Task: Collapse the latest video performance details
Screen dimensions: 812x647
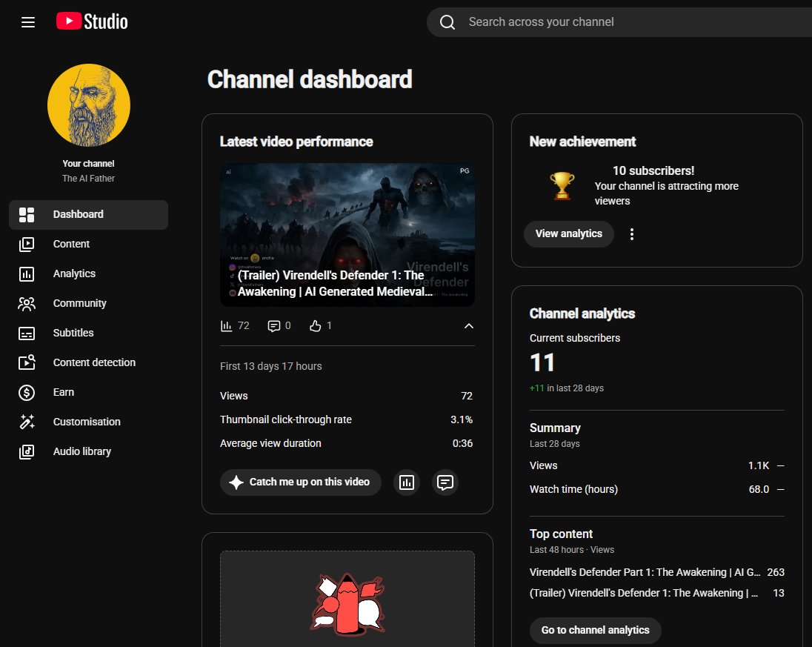Action: pos(469,326)
